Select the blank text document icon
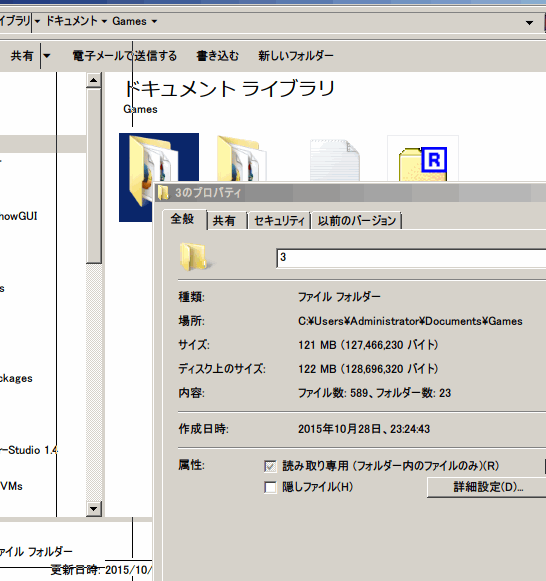The image size is (546, 581). pyautogui.click(x=334, y=160)
